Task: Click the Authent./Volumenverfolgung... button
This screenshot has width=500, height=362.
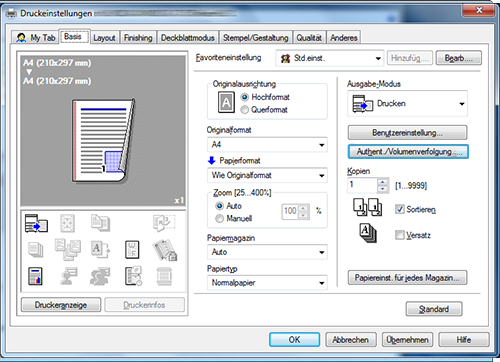Action: (x=408, y=152)
